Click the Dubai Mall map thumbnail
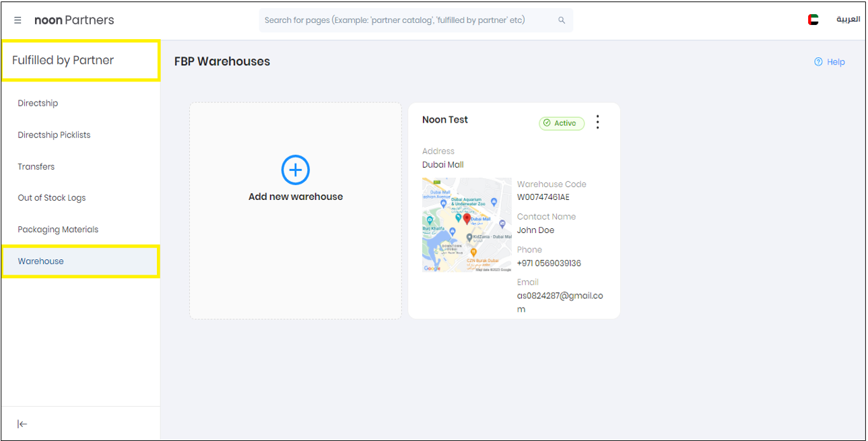 [x=467, y=225]
